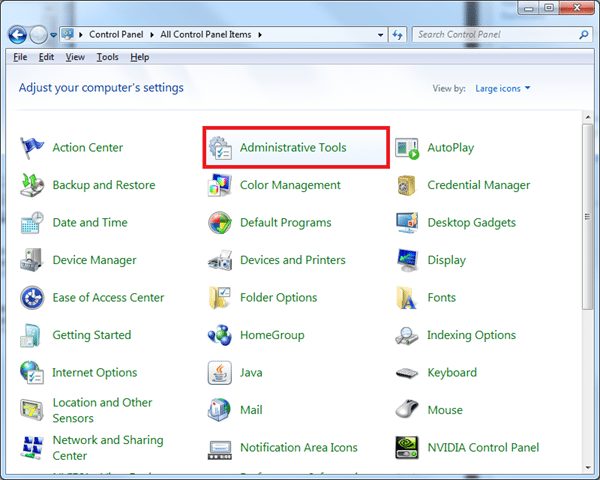
Task: Click the Folder Options link text
Action: coord(279,298)
